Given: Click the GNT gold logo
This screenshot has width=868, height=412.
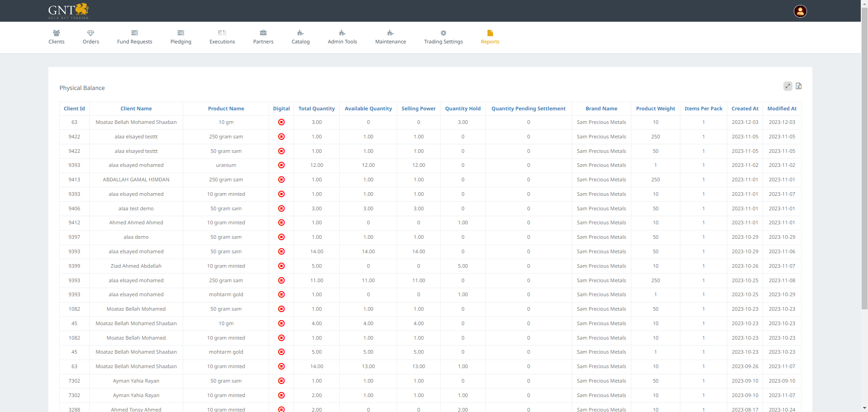Looking at the screenshot, I should click(x=68, y=11).
